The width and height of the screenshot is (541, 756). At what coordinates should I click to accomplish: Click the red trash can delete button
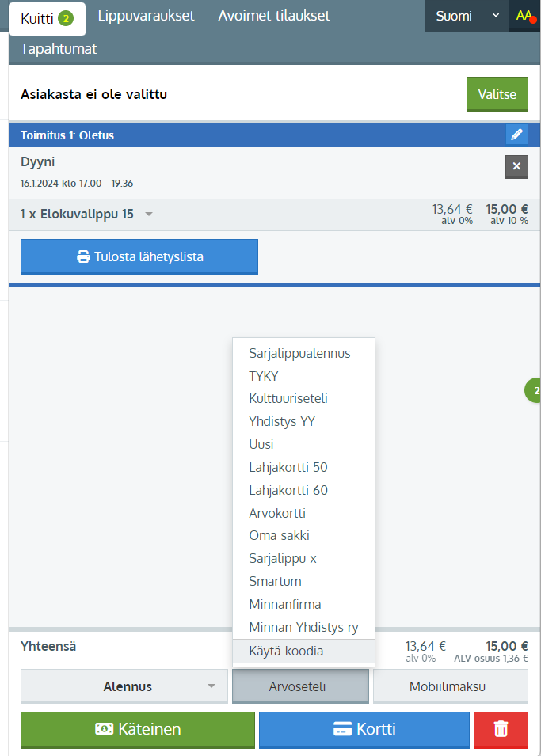[501, 729]
